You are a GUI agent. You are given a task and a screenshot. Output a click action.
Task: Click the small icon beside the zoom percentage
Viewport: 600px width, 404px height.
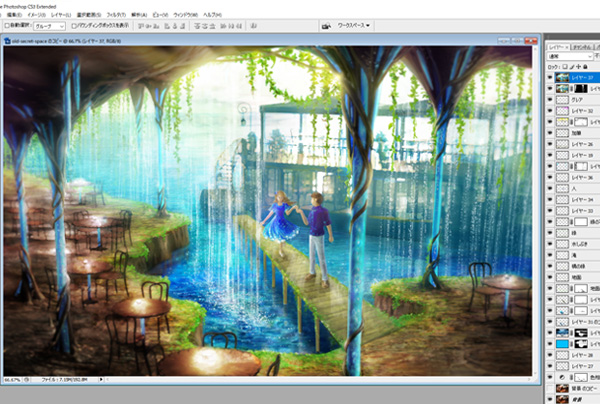[x=26, y=380]
